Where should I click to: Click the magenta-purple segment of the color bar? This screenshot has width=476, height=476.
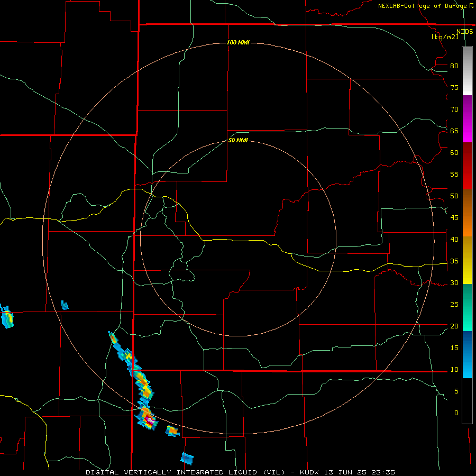click(467, 118)
